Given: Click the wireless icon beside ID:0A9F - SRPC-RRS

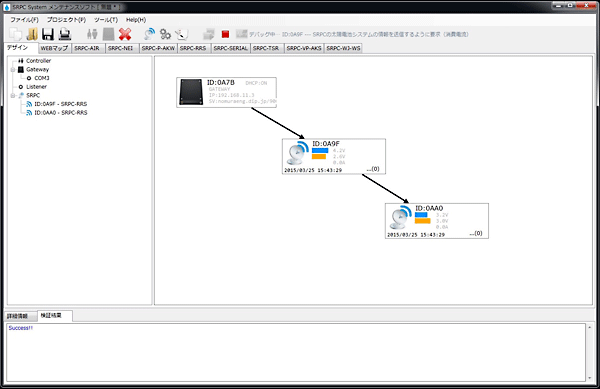Looking at the screenshot, I should [x=29, y=104].
